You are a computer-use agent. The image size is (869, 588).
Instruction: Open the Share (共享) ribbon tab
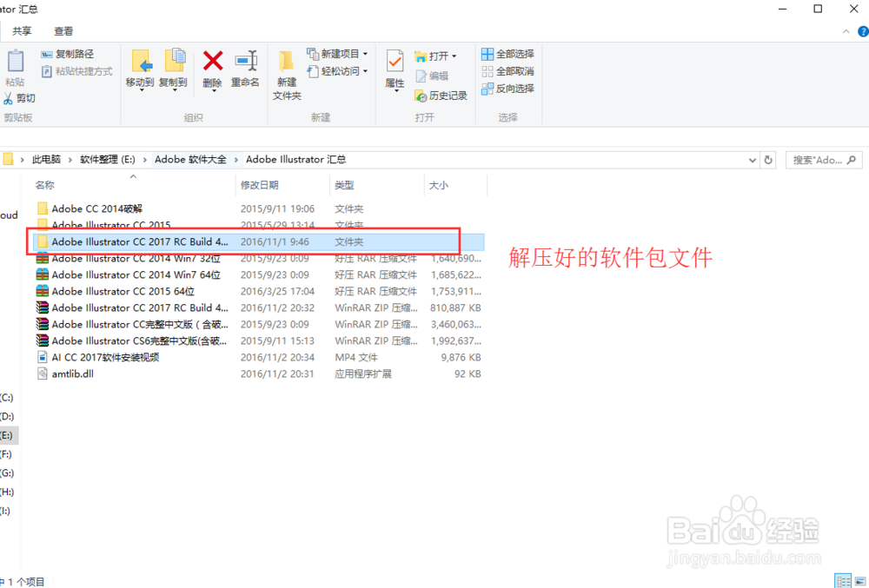tap(23, 31)
